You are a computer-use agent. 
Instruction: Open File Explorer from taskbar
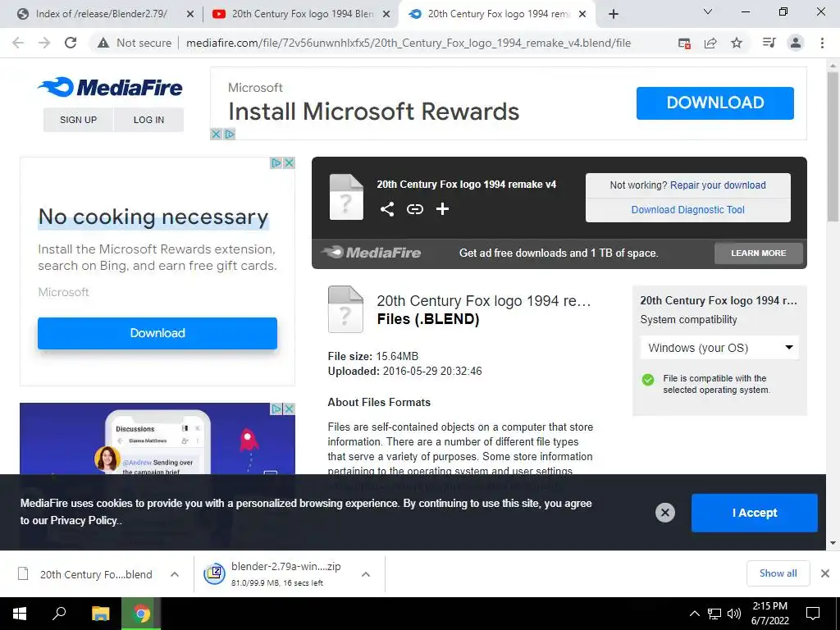(100, 614)
